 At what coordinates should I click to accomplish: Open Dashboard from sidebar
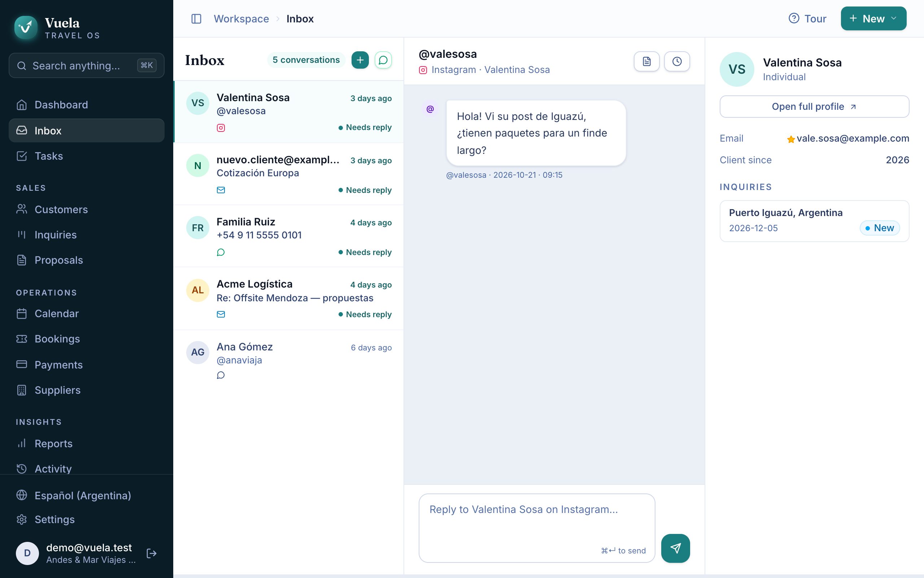click(87, 105)
